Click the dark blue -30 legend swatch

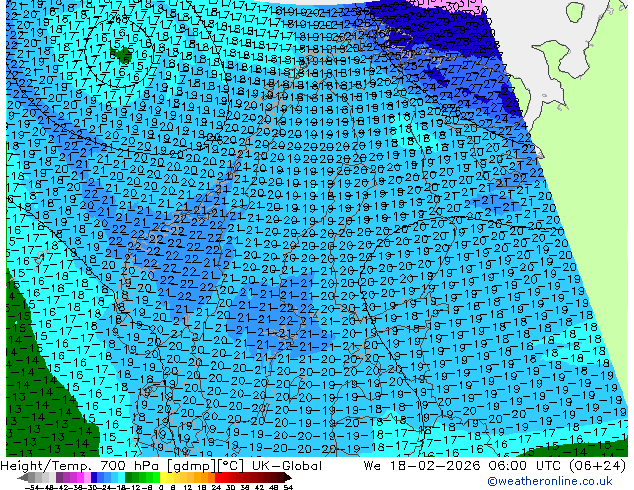pos(94,477)
